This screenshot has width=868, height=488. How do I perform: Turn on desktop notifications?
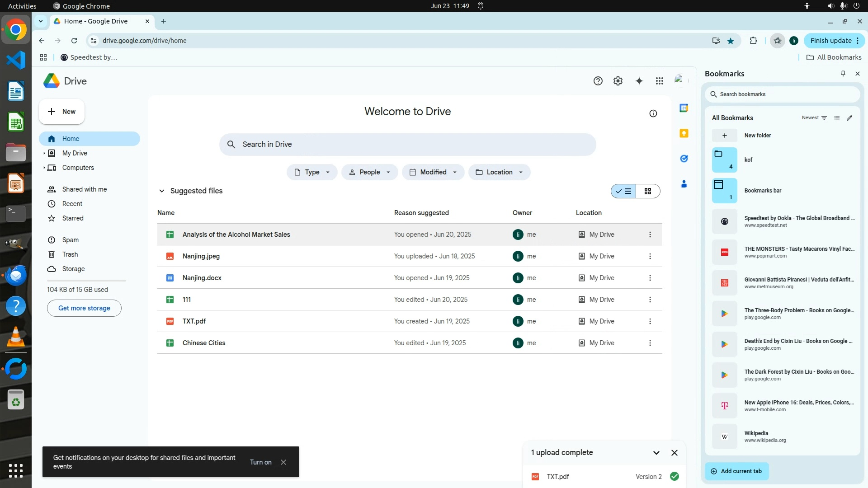point(260,462)
